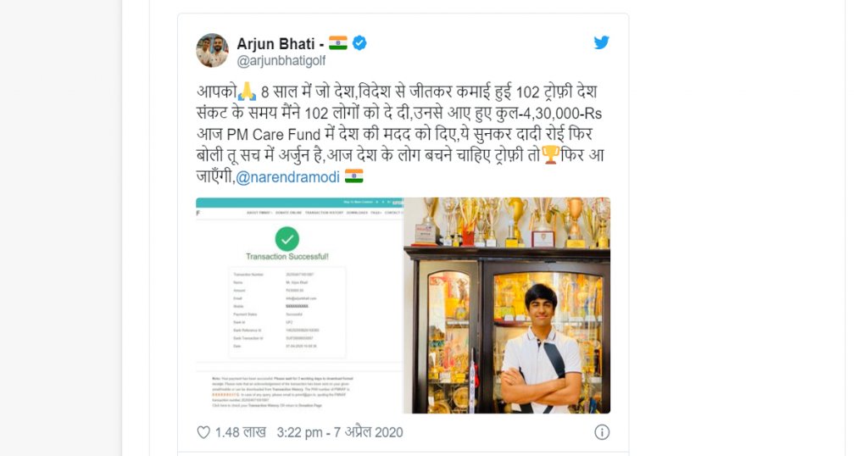Open the 3:22 pm - 7 अप्रैल 2020 timestamp
The image size is (868, 456).
click(x=340, y=432)
